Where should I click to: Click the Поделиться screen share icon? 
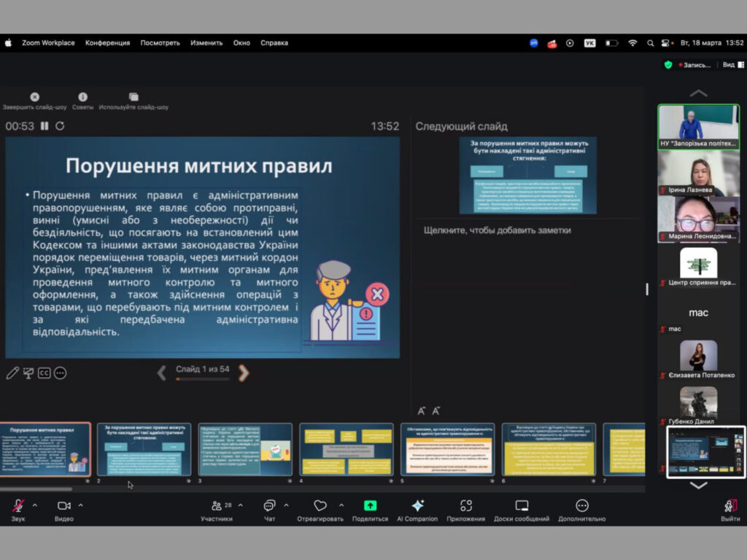point(370,505)
